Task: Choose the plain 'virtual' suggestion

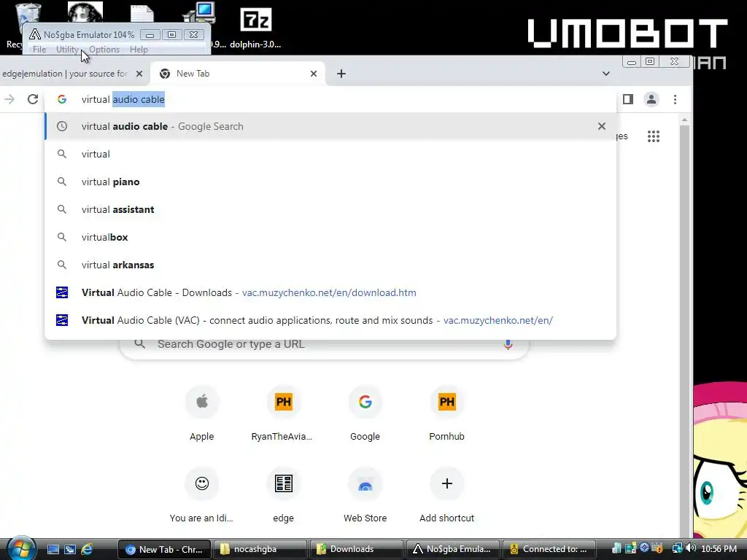Action: pos(330,154)
